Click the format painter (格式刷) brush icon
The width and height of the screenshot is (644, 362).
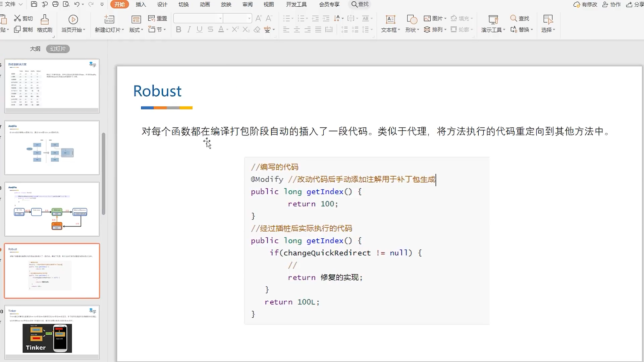(x=45, y=19)
